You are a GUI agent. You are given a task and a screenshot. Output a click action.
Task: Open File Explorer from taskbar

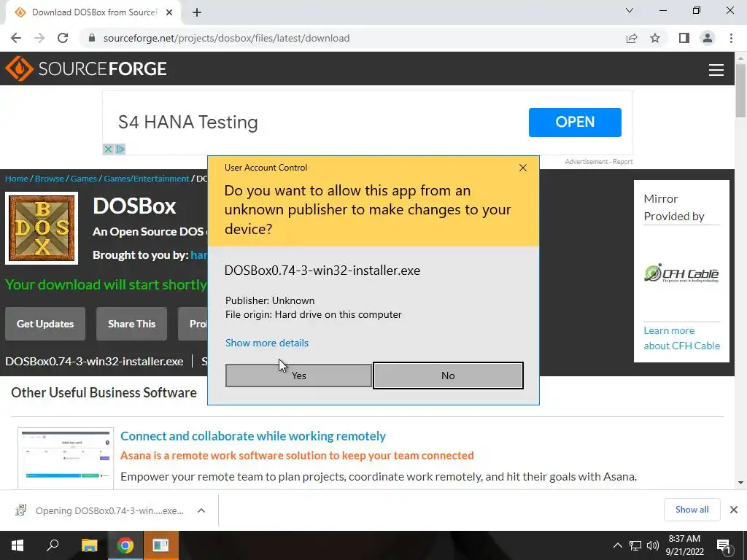[89, 545]
